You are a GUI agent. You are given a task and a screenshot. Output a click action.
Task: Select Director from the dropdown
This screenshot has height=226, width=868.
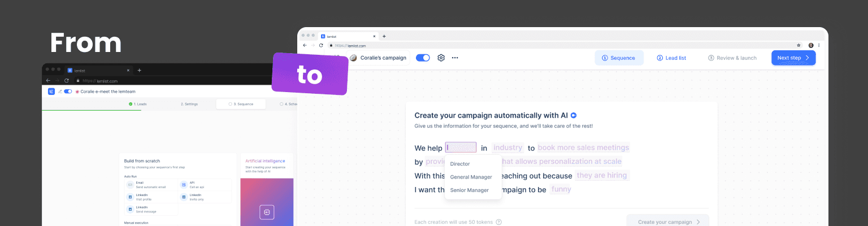pos(460,164)
